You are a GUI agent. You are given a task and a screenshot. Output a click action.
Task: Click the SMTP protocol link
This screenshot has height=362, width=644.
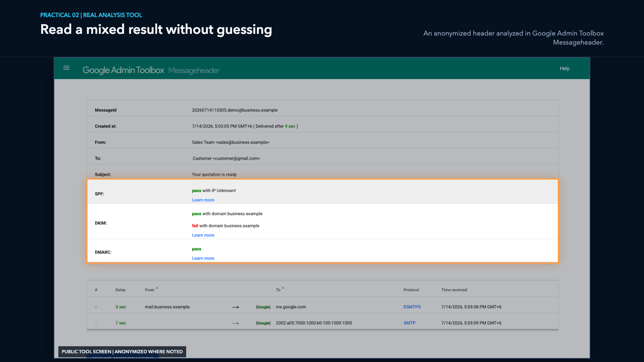(409, 323)
